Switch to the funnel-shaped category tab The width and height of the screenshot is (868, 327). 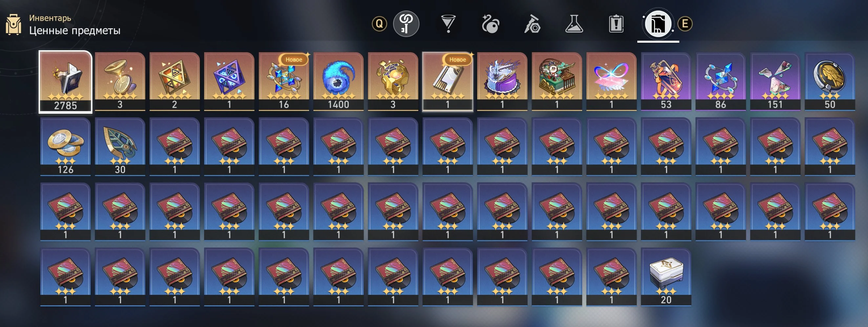(448, 24)
